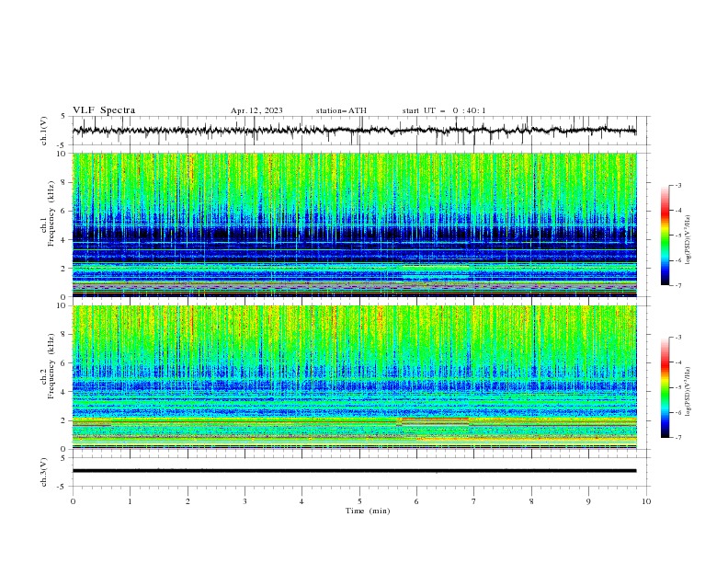The width and height of the screenshot is (728, 563).
Task: Click the ch.1 colorbar "log(PSD)(V²/Hz)" label
Action: [688, 240]
